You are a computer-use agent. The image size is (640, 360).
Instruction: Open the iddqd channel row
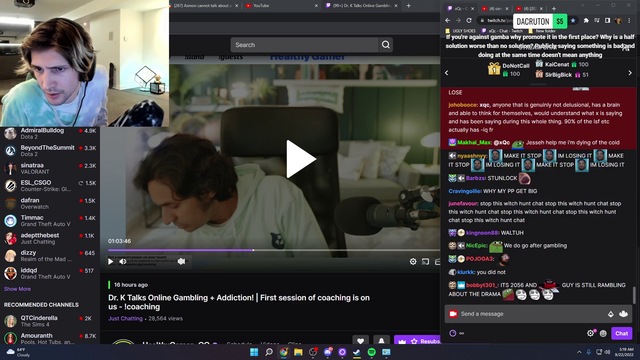[50, 273]
